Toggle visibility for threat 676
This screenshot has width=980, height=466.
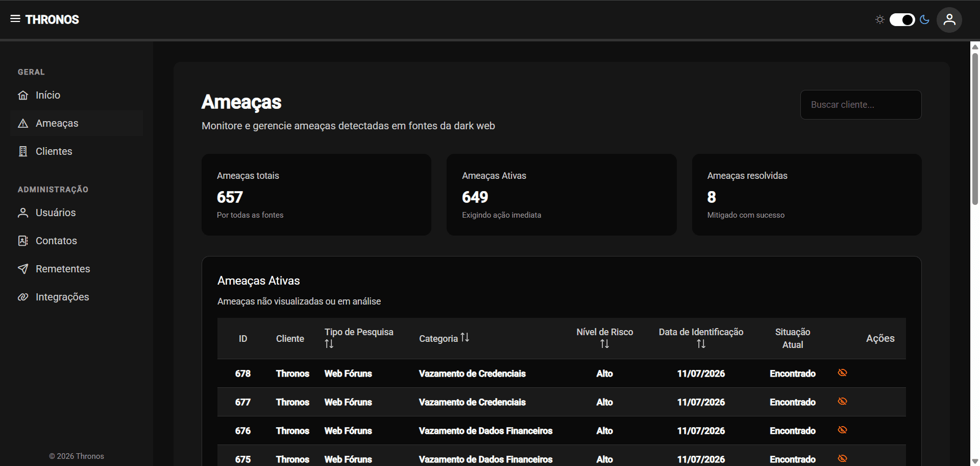pyautogui.click(x=842, y=430)
